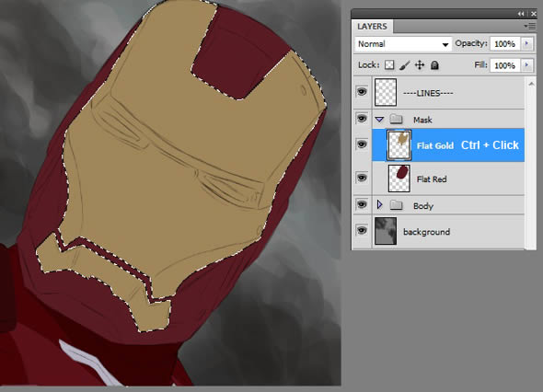Select the Flat Red layer
Image resolution: width=543 pixels, height=392 pixels.
(x=448, y=179)
